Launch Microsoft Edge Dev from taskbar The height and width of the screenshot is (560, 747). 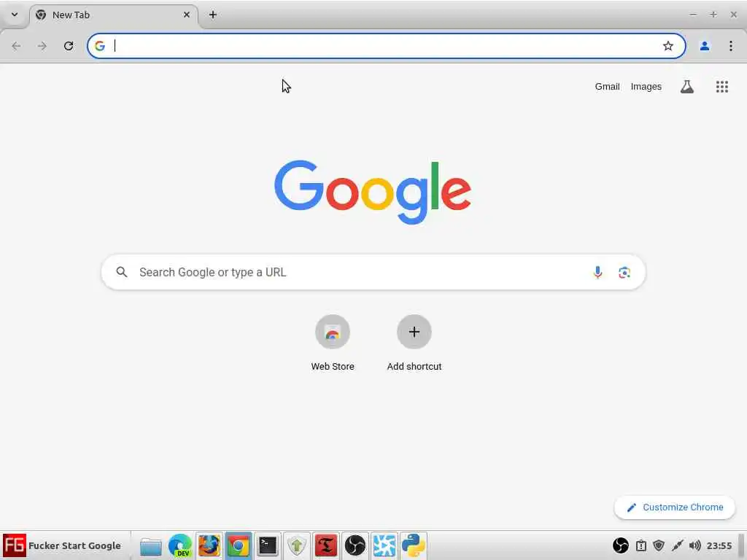180,545
